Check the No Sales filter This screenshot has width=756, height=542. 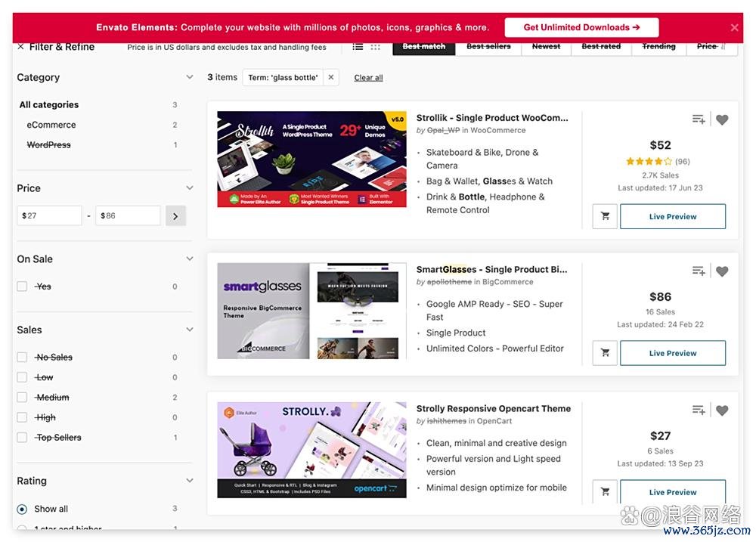[x=22, y=358]
